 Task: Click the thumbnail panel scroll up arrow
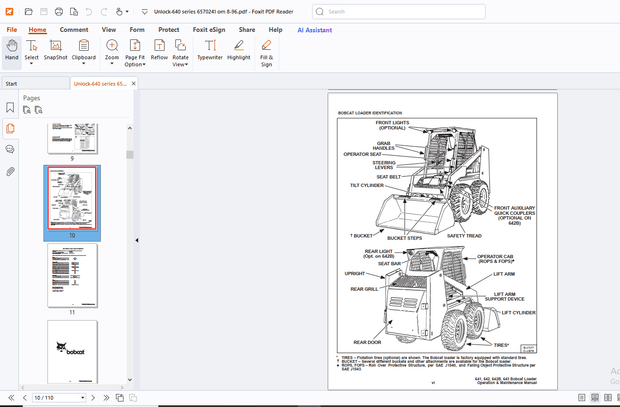[130, 128]
